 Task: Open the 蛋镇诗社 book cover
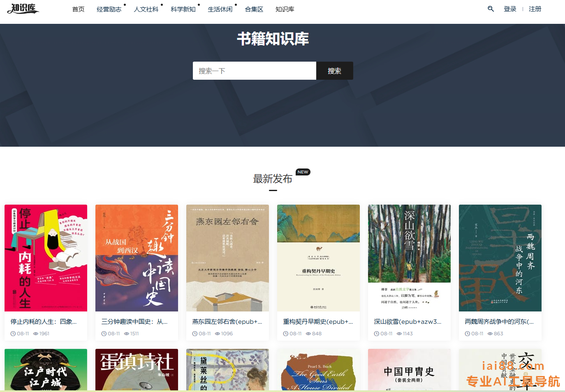pos(137,369)
